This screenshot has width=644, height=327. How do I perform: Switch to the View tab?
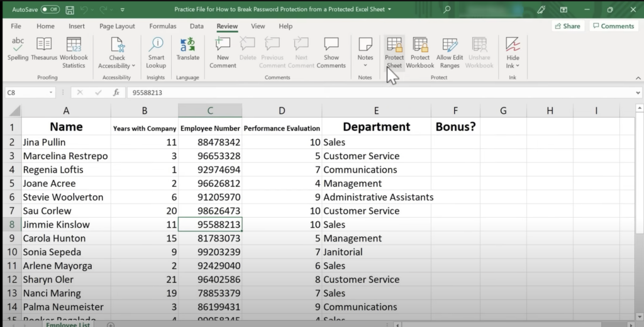[x=258, y=26]
